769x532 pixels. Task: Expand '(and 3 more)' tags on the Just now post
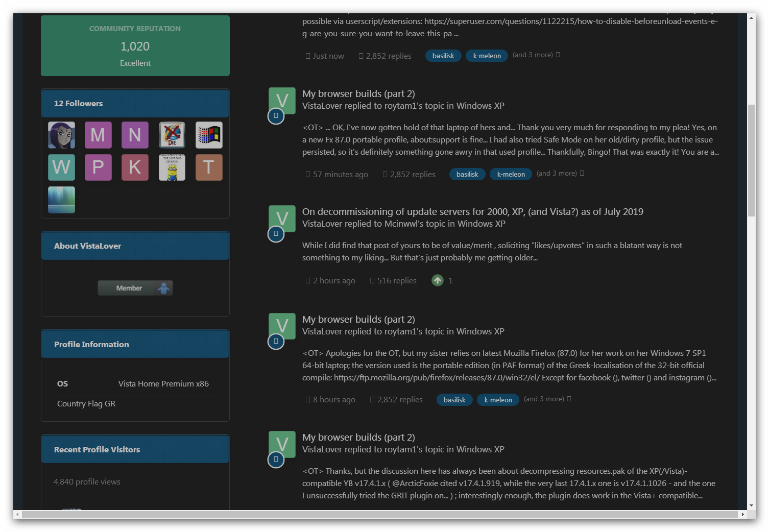536,55
